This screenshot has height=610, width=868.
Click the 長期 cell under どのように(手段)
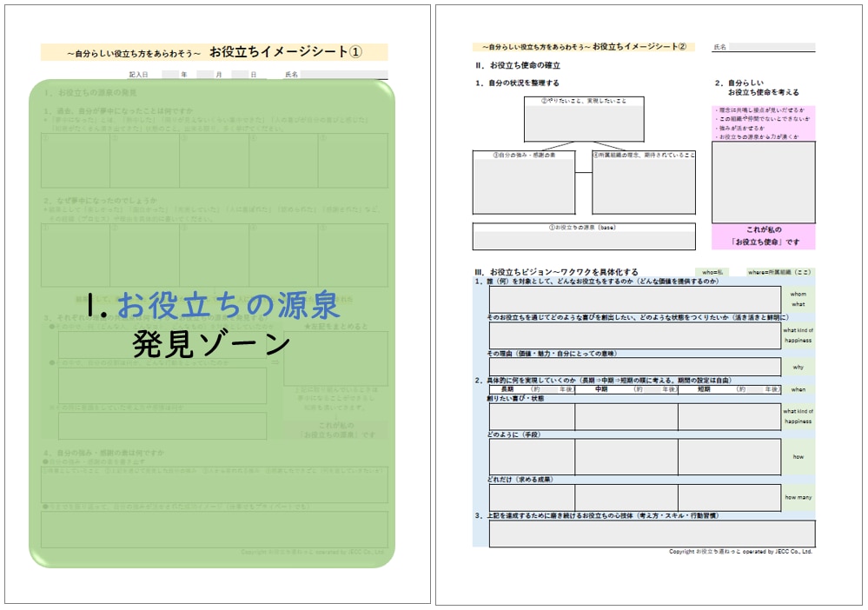coord(532,457)
